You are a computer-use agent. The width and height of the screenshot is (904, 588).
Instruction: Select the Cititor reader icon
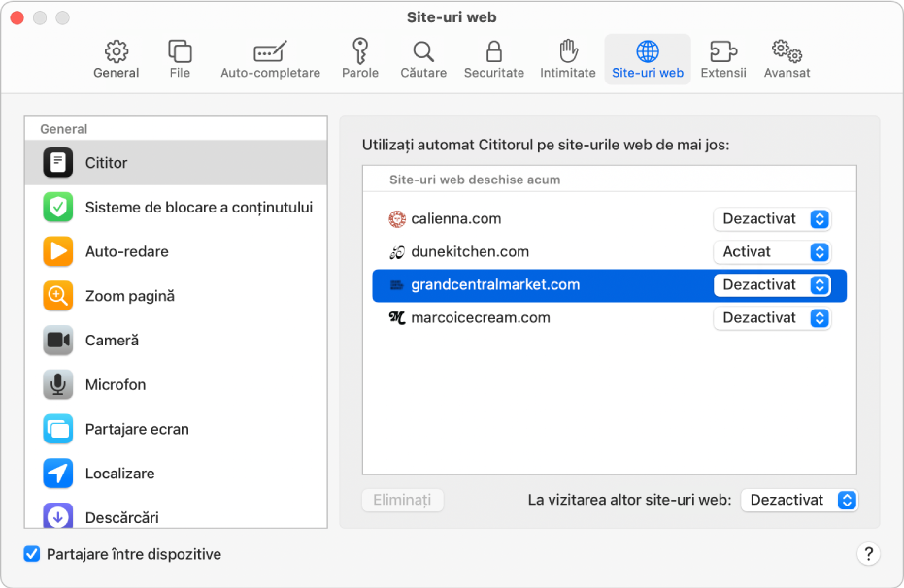coord(57,162)
